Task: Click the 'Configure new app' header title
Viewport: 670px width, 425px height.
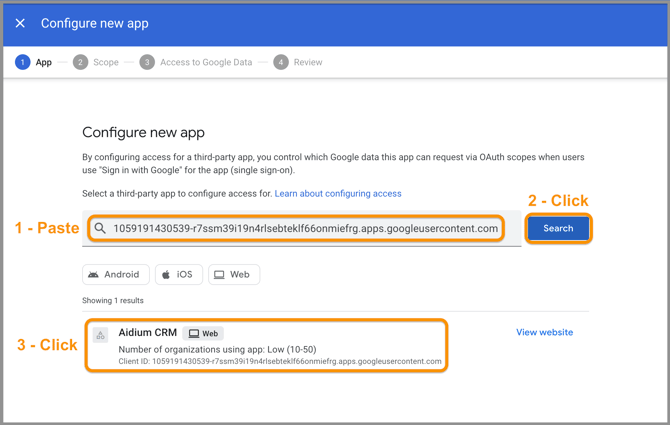Action: coord(94,23)
